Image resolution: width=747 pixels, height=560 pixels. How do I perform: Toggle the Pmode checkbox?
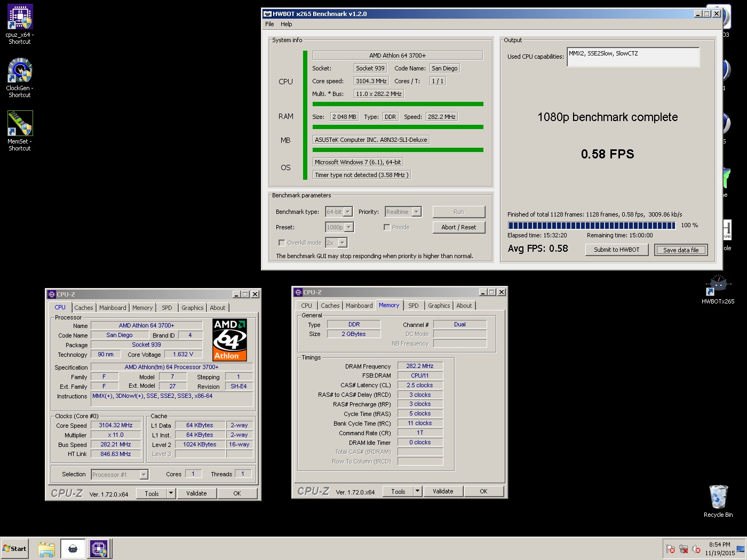click(387, 227)
